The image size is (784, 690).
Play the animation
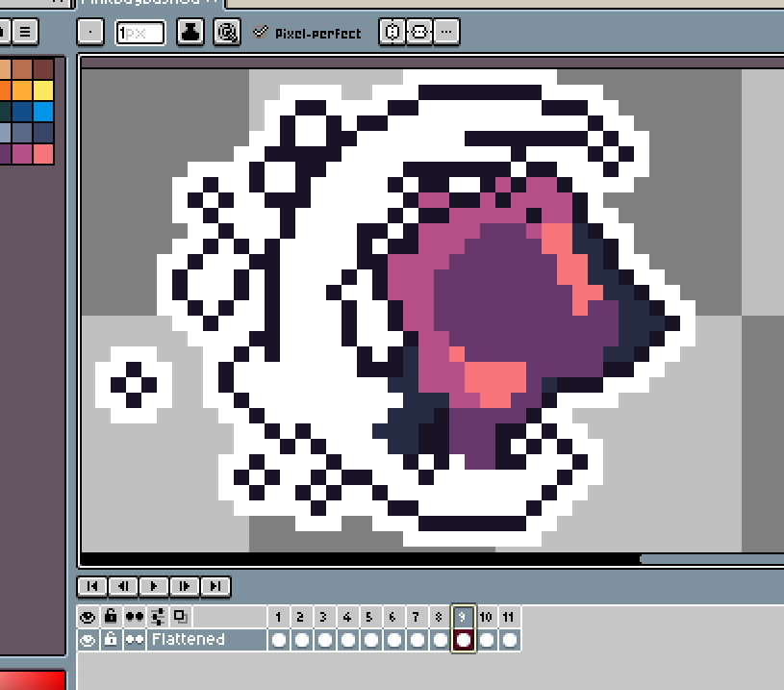pyautogui.click(x=154, y=586)
